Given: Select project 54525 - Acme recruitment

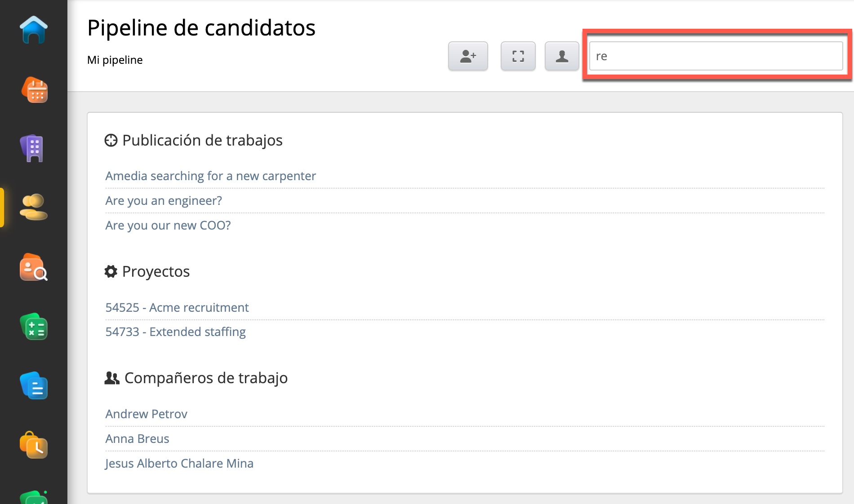Looking at the screenshot, I should tap(177, 307).
